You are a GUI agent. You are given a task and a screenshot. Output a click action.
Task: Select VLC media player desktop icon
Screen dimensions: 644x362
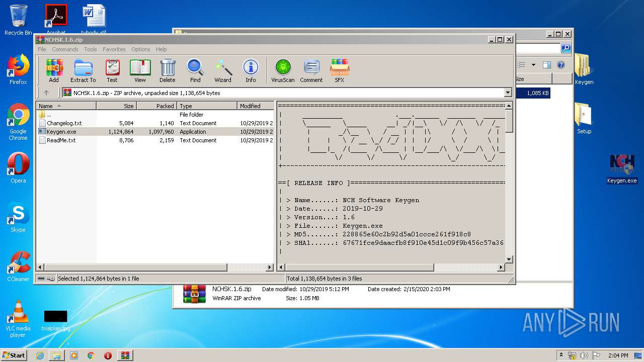click(x=18, y=319)
